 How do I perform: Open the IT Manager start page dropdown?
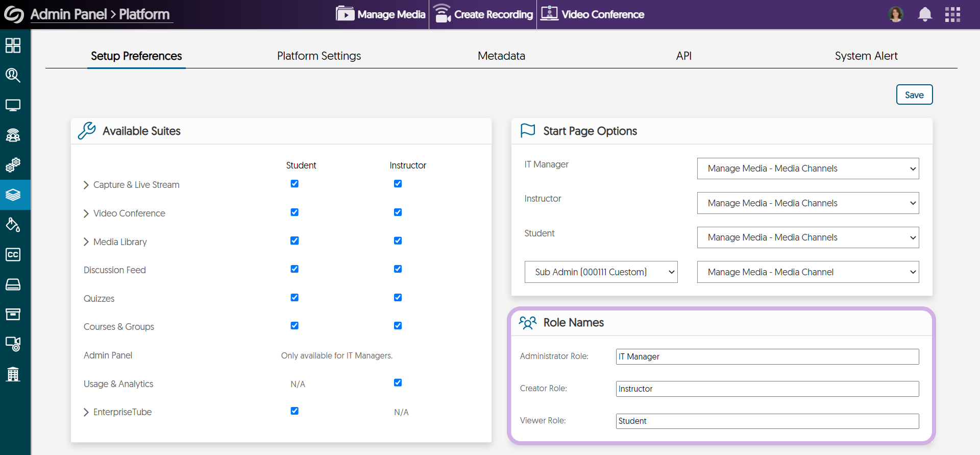[x=807, y=169]
